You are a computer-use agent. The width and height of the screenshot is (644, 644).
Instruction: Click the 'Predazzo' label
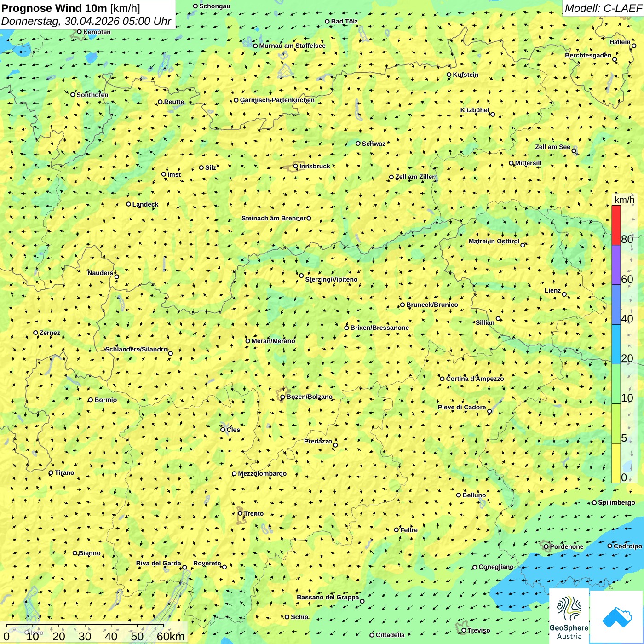318,441
